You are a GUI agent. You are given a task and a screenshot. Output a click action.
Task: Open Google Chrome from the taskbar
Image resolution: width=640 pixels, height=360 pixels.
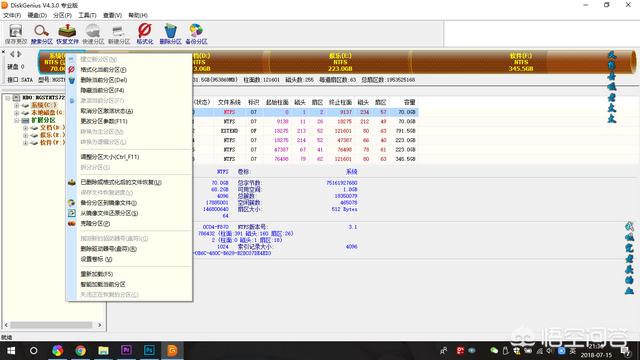80,350
